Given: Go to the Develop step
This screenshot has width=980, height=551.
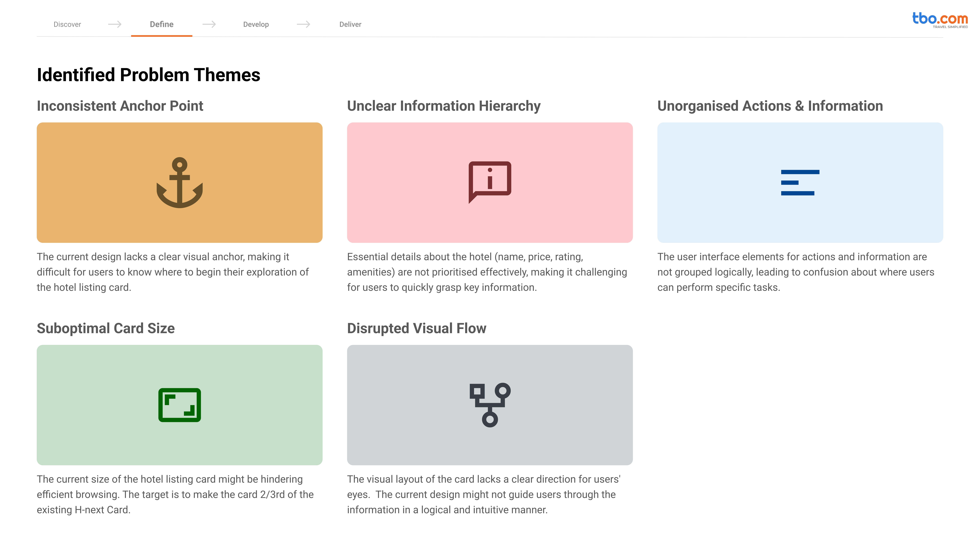Looking at the screenshot, I should click(x=256, y=24).
